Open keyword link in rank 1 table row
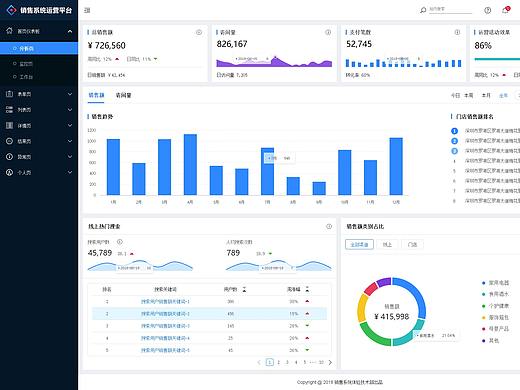The image size is (520, 390). (165, 302)
